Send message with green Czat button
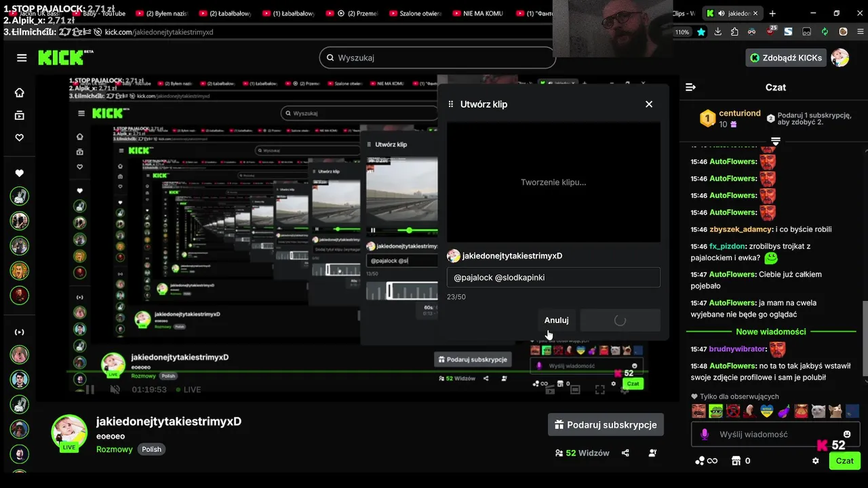Viewport: 868px width, 488px height. coord(844,461)
